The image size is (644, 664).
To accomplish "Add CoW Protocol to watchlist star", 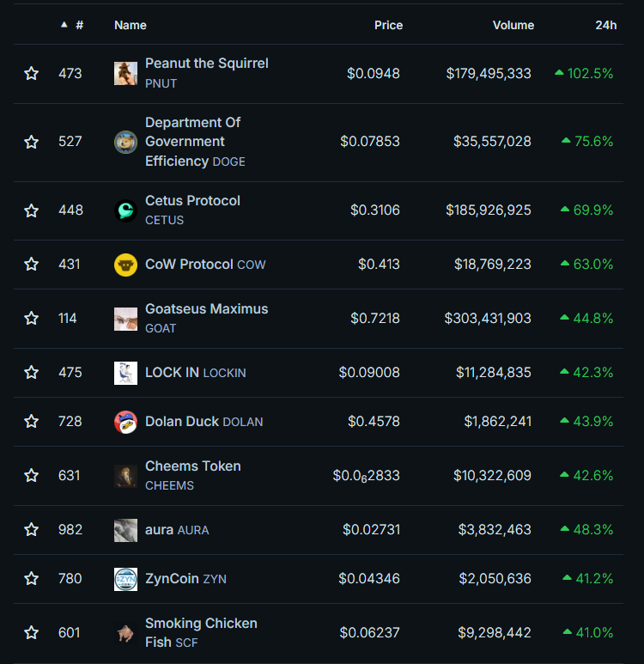I will pyautogui.click(x=31, y=265).
